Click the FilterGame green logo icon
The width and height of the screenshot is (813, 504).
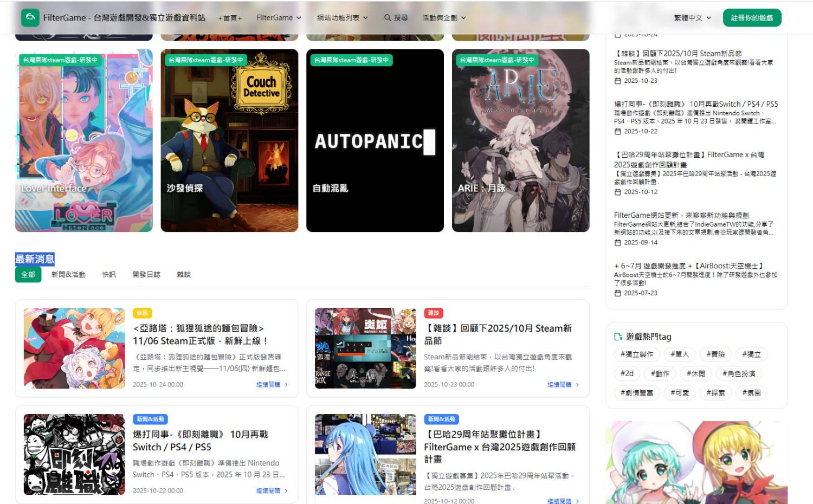(30, 18)
